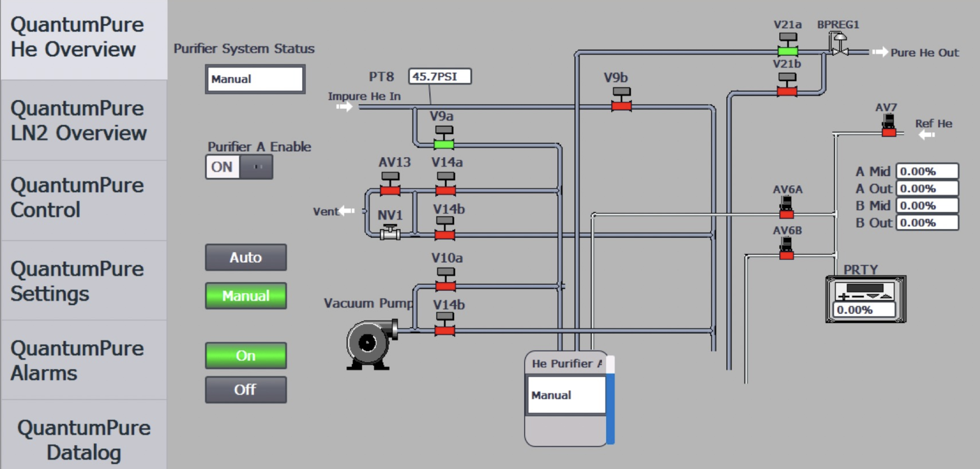The height and width of the screenshot is (469, 980).
Task: Click the PRTY purity analyzer display
Action: 865,299
